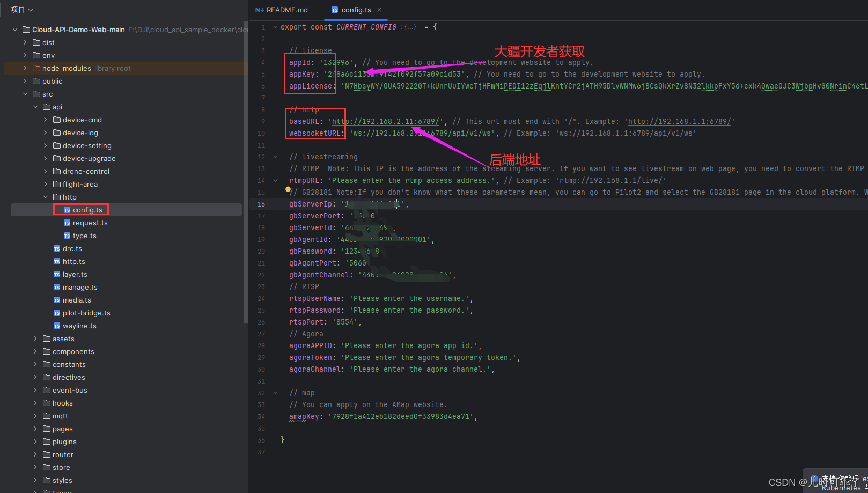Click the node_modules folder icon
The height and width of the screenshot is (493, 868).
36,68
